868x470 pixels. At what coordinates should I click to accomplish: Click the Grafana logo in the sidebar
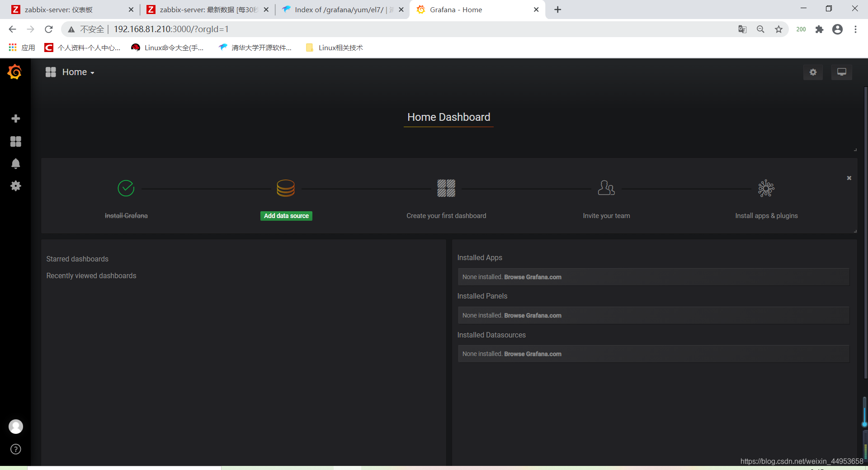[x=15, y=72]
